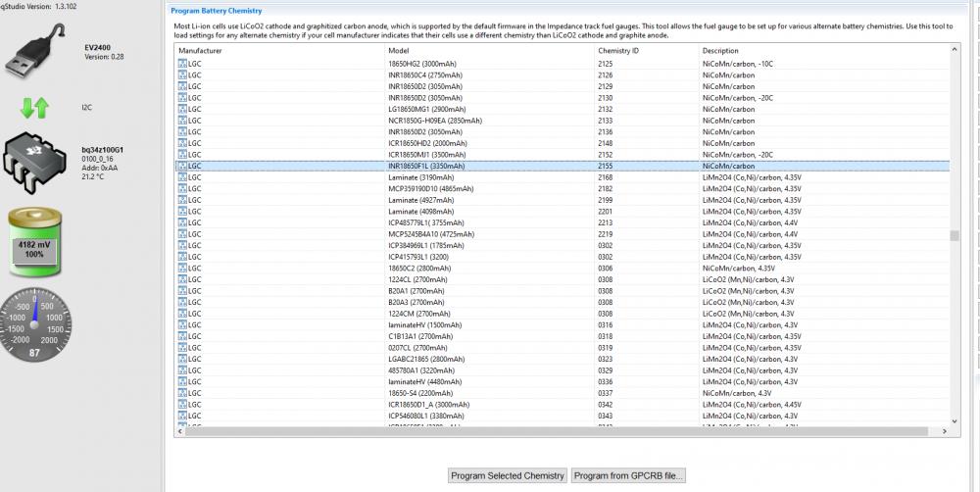Select the C1B13A1 (2700mAh) model cell
Image resolution: width=980 pixels, height=492 pixels.
(419, 336)
